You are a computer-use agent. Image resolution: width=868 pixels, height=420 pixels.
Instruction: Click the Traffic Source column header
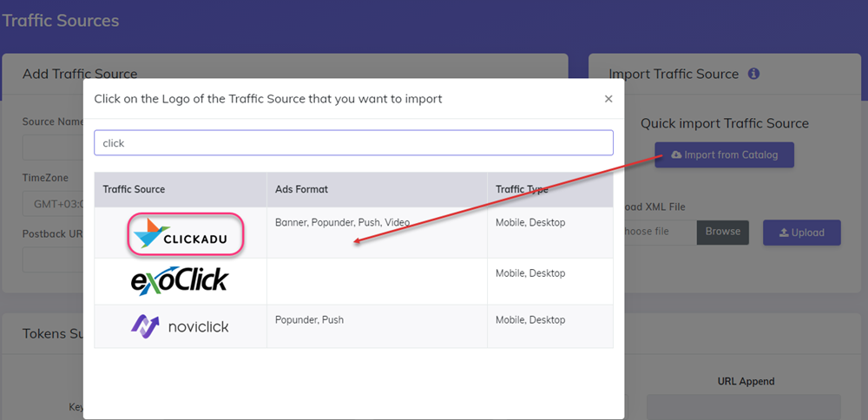point(181,189)
